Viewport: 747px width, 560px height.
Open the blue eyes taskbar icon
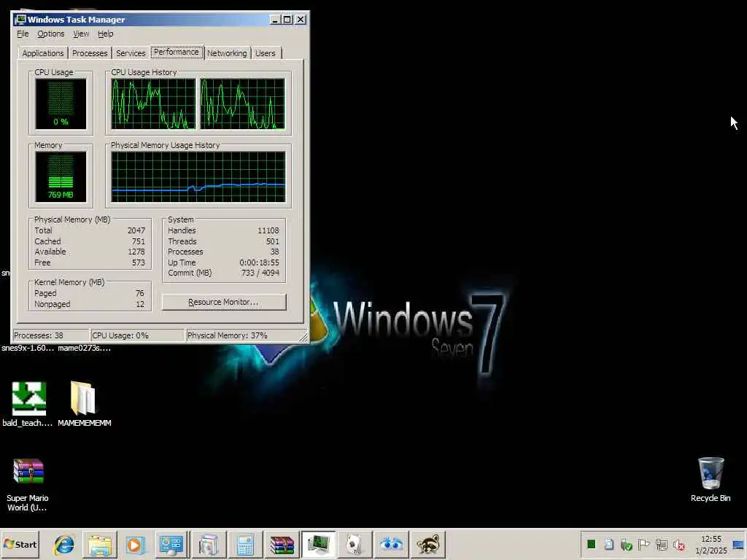pos(391,545)
